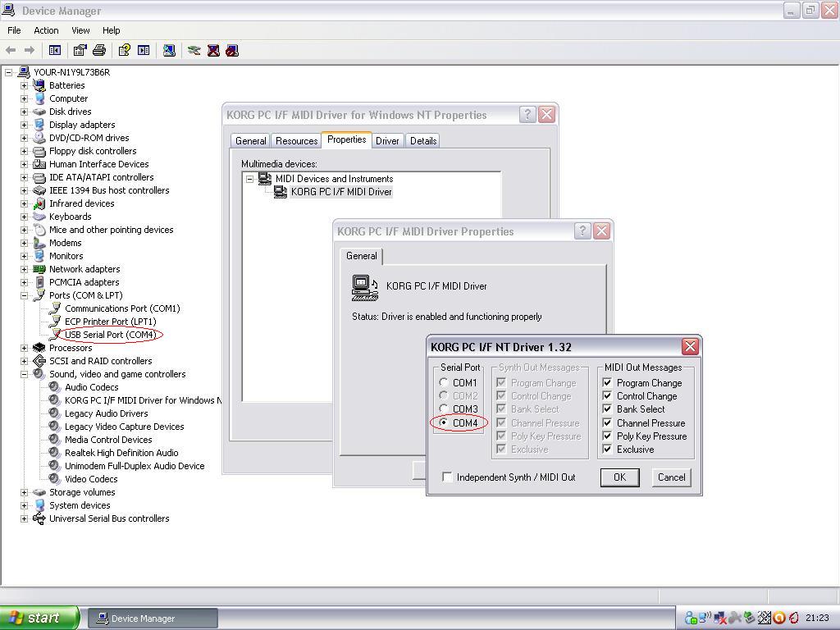840x630 pixels.
Task: Open the View menu
Action: pos(80,30)
